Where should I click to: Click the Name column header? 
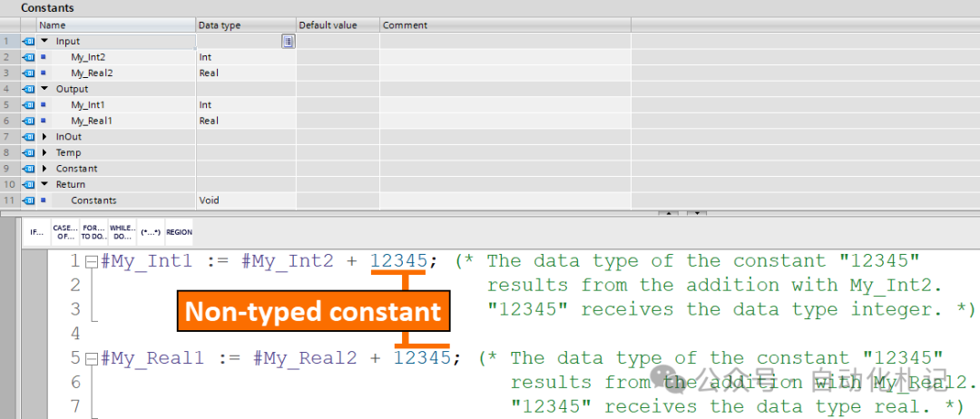116,25
